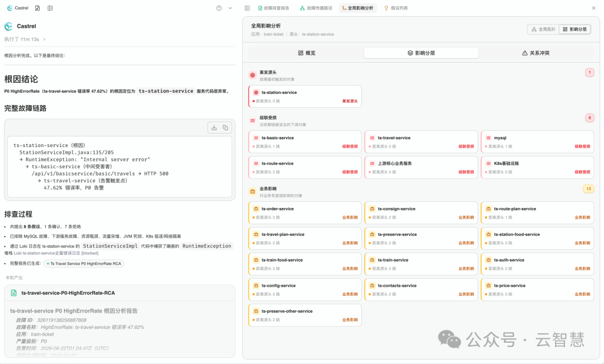Click the 根因结论 heading
This screenshot has height=364, width=604.
[21, 79]
